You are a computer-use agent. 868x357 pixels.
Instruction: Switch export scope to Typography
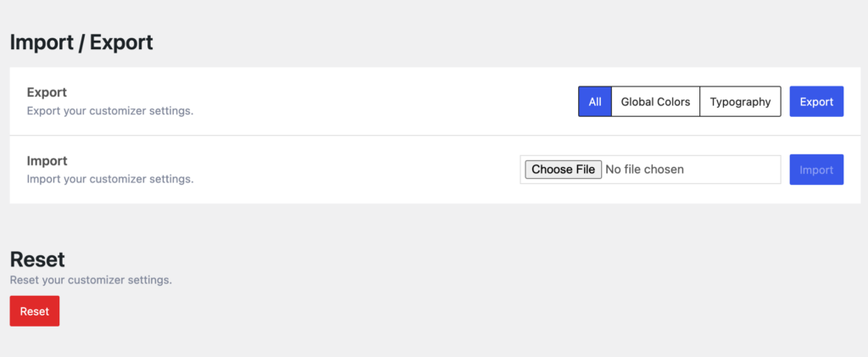(x=740, y=102)
